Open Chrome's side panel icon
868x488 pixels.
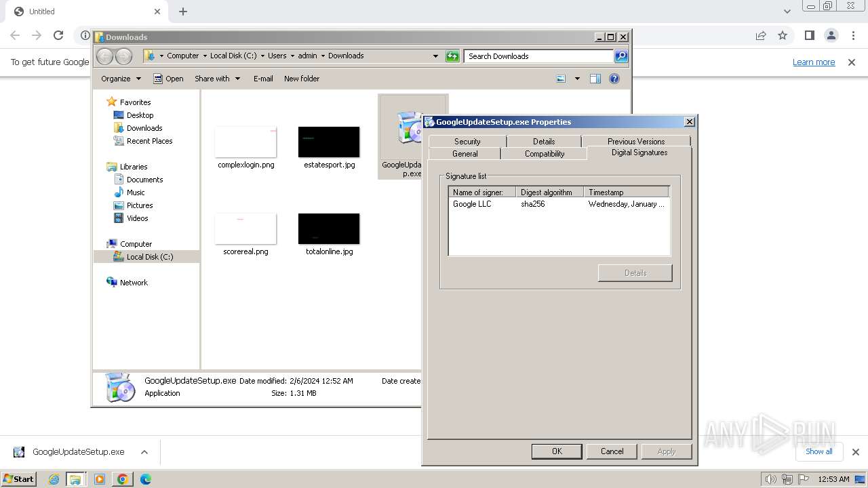809,35
